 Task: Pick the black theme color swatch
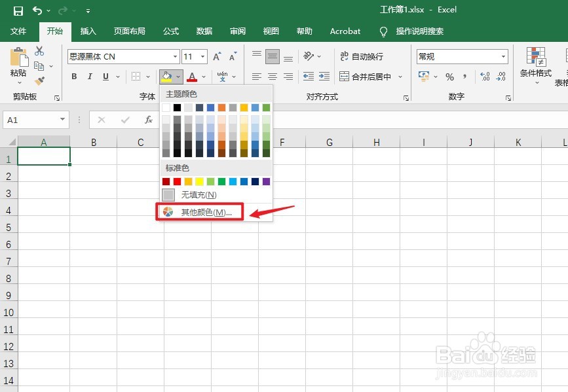(x=177, y=107)
